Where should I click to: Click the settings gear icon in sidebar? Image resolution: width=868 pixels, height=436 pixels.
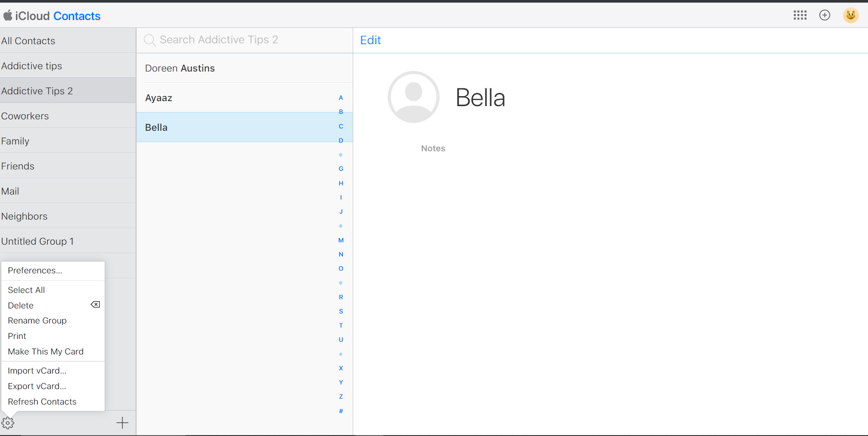8,423
